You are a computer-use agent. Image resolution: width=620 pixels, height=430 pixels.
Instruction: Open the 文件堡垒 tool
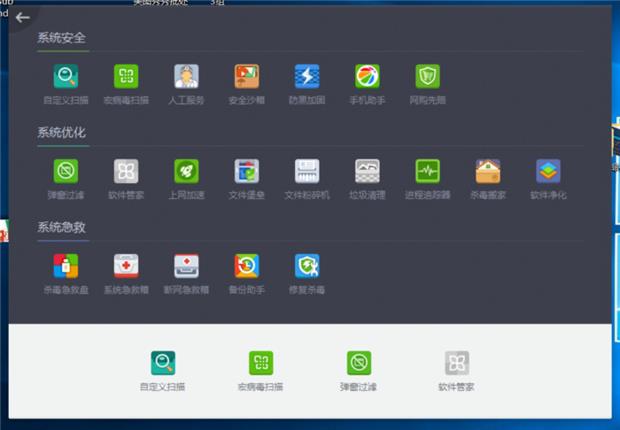point(246,171)
